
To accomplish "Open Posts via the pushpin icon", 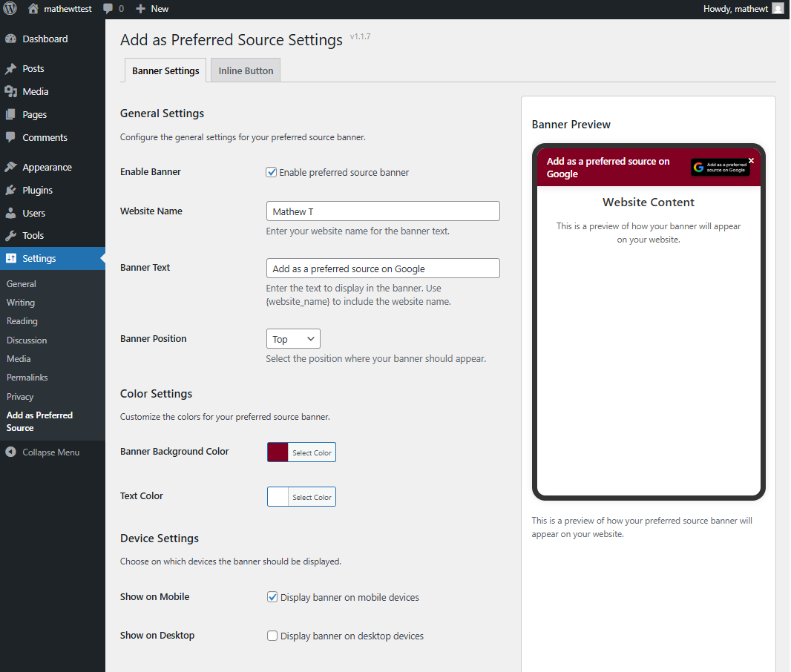I will coord(10,69).
